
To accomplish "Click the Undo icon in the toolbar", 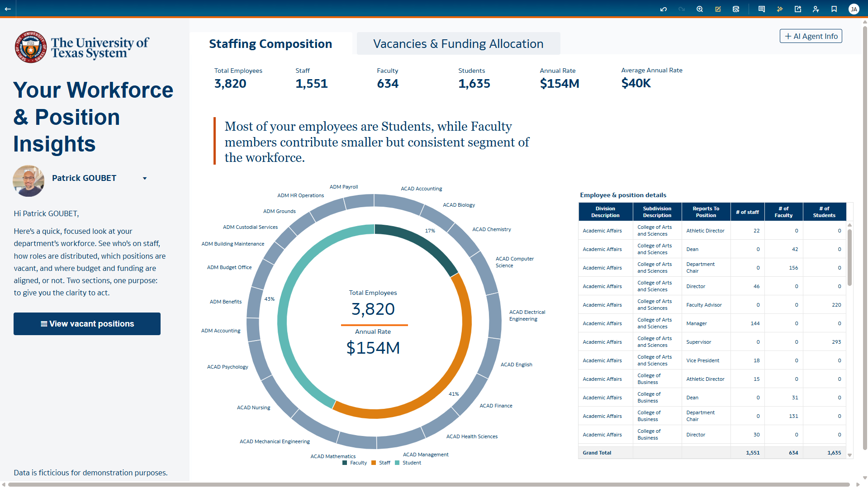I will pyautogui.click(x=664, y=9).
